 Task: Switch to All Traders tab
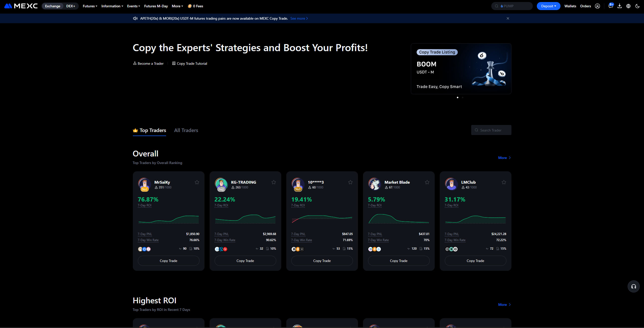(186, 130)
